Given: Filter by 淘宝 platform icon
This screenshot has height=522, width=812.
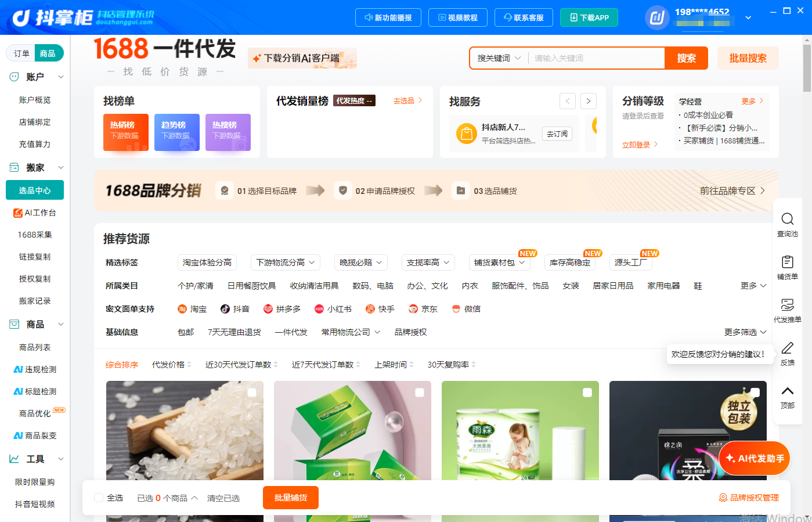Looking at the screenshot, I should click(182, 309).
